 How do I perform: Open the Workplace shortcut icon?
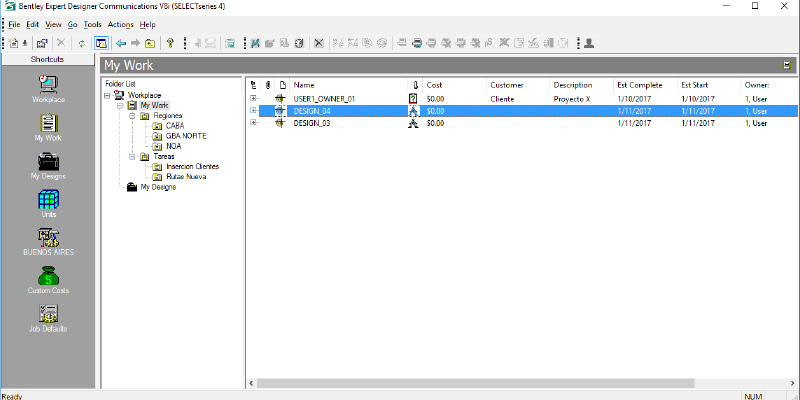coord(48,84)
